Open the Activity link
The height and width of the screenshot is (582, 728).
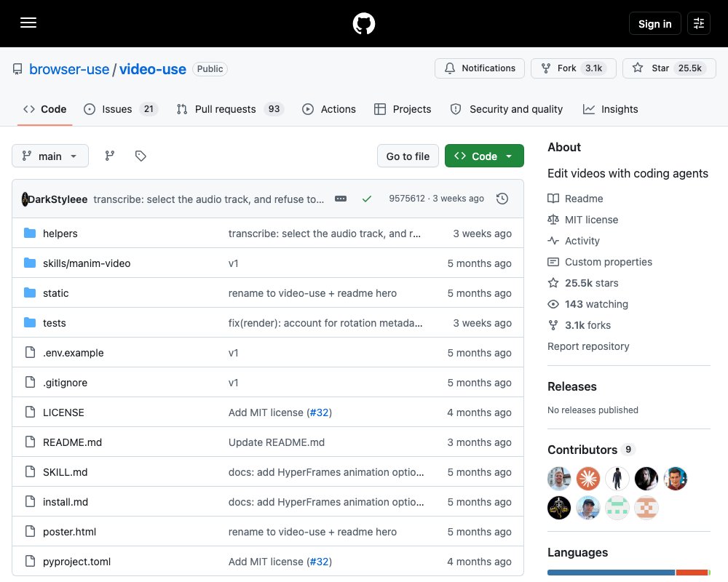(574, 241)
